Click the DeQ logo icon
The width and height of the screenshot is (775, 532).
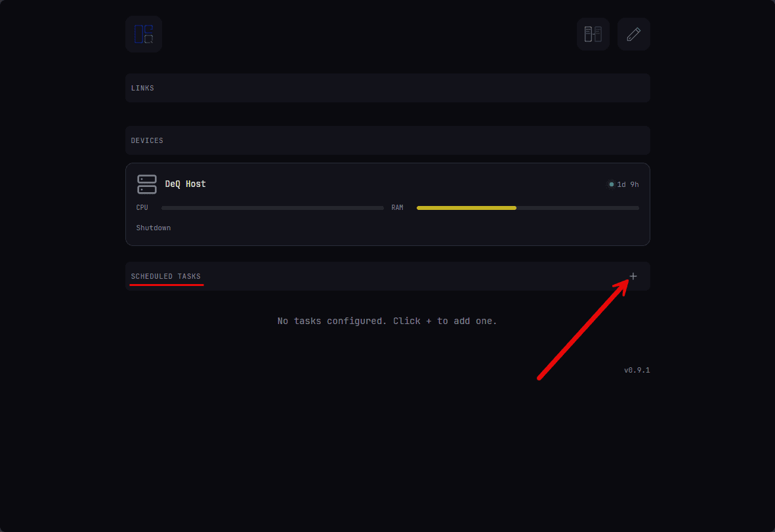pyautogui.click(x=143, y=33)
